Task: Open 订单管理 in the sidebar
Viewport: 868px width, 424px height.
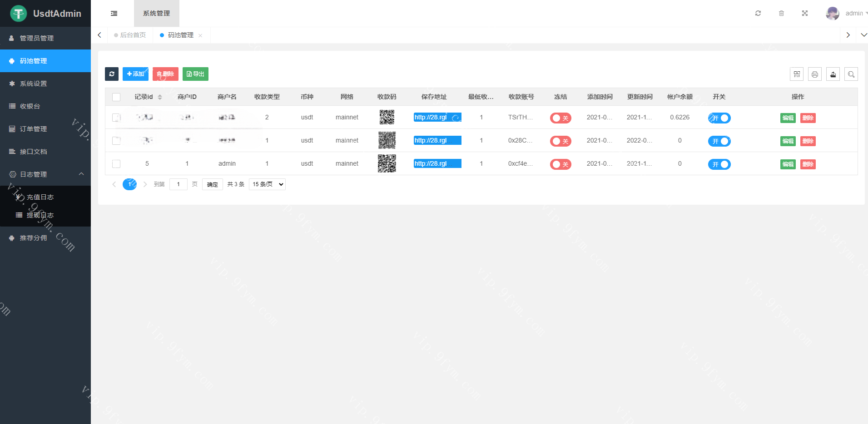Action: point(33,129)
